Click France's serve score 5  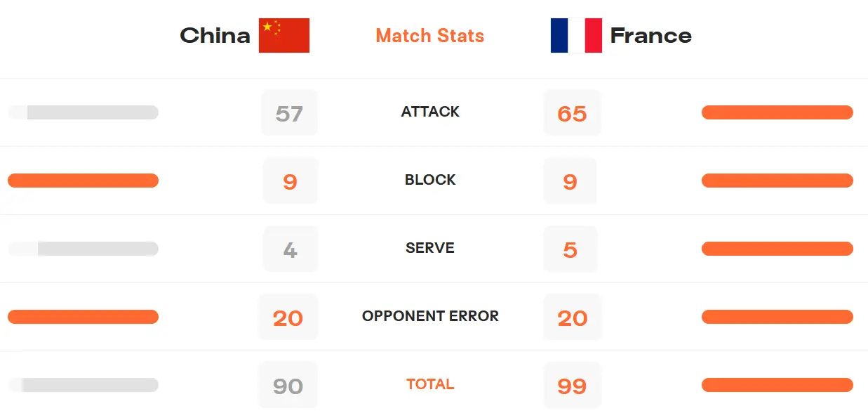(570, 249)
